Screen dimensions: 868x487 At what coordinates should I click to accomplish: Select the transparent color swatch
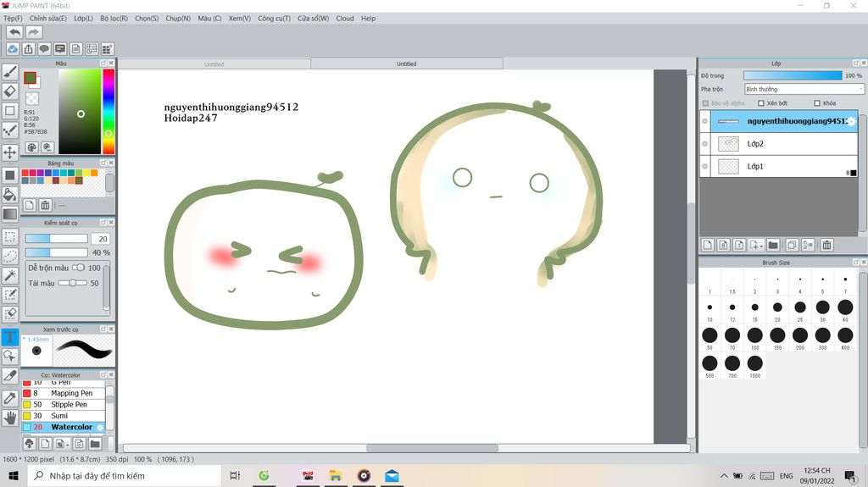(x=32, y=98)
